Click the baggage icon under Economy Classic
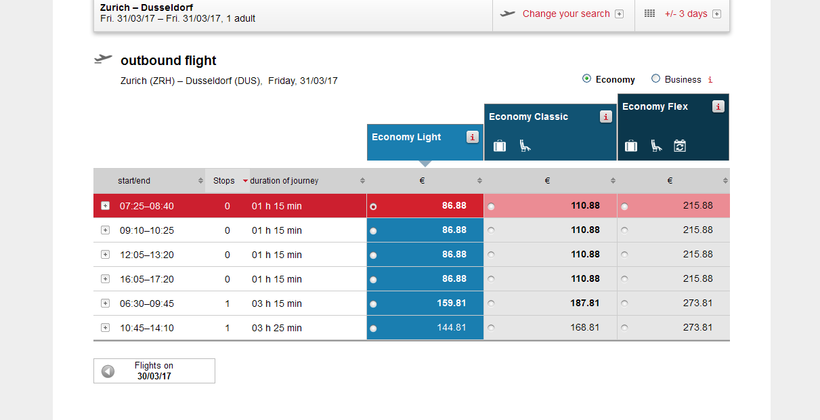 (499, 146)
